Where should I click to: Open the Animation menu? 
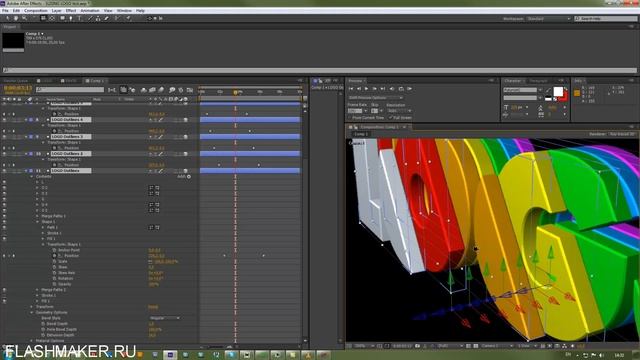tap(90, 11)
